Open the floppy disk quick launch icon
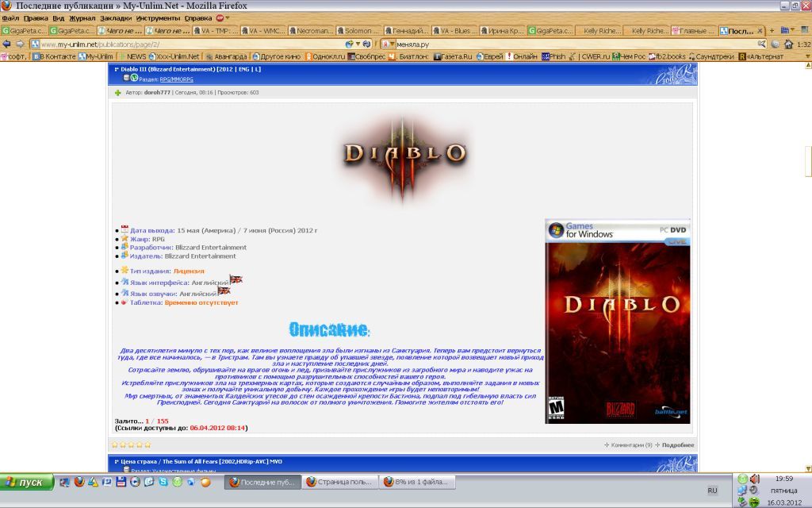This screenshot has width=812, height=508. pos(121,482)
